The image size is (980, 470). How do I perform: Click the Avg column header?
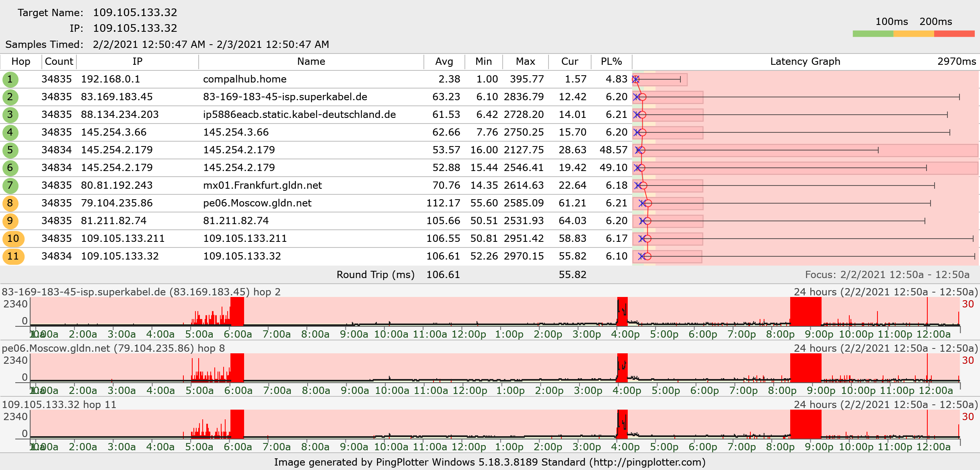(x=444, y=62)
